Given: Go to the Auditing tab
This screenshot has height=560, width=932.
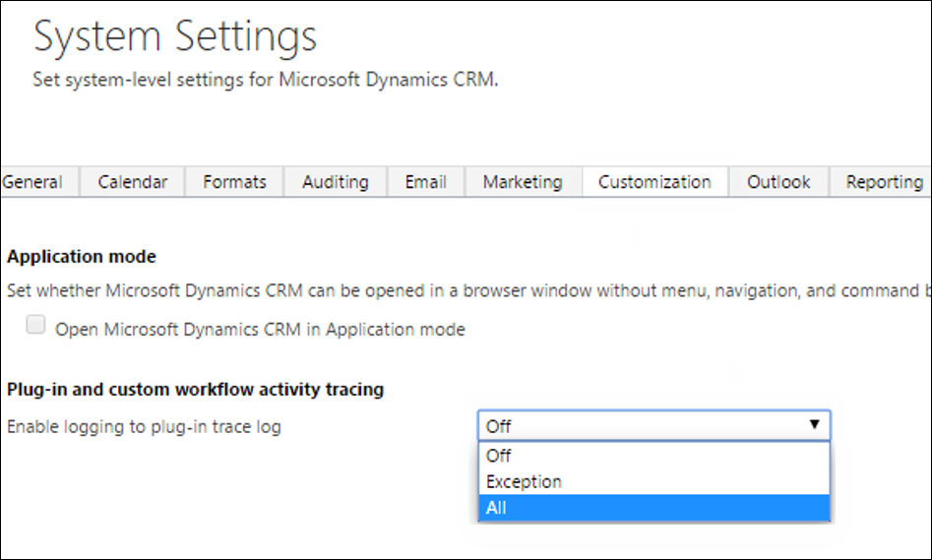Looking at the screenshot, I should 335,182.
